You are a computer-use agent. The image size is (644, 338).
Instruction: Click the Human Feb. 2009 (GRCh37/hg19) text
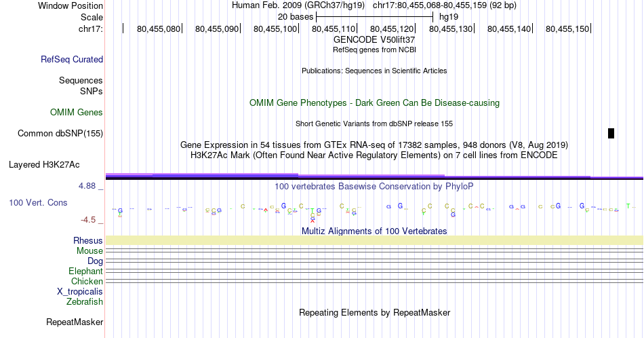pos(298,5)
